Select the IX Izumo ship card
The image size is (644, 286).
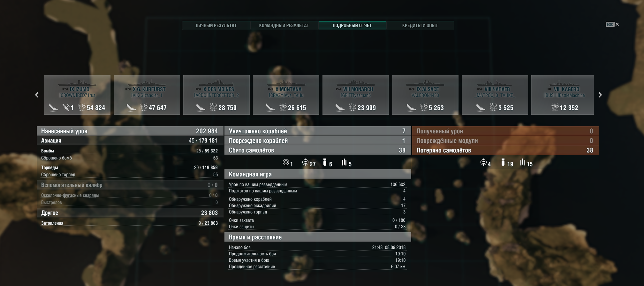pos(77,95)
